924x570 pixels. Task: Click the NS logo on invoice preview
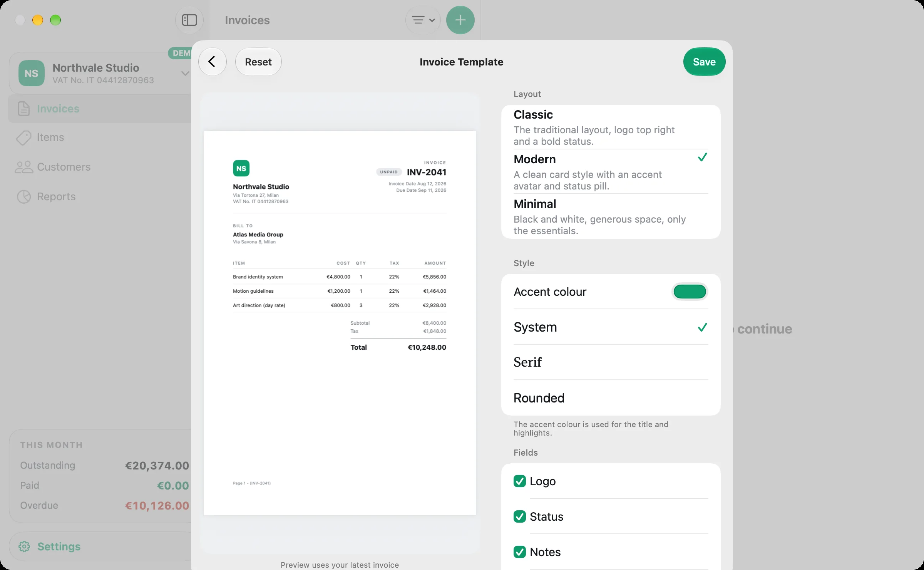pos(241,168)
